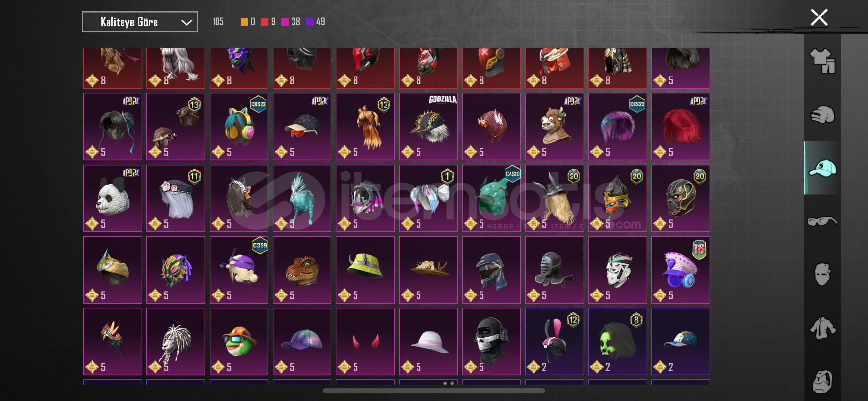The height and width of the screenshot is (401, 868).
Task: Open the face mask category icon
Action: point(822,275)
